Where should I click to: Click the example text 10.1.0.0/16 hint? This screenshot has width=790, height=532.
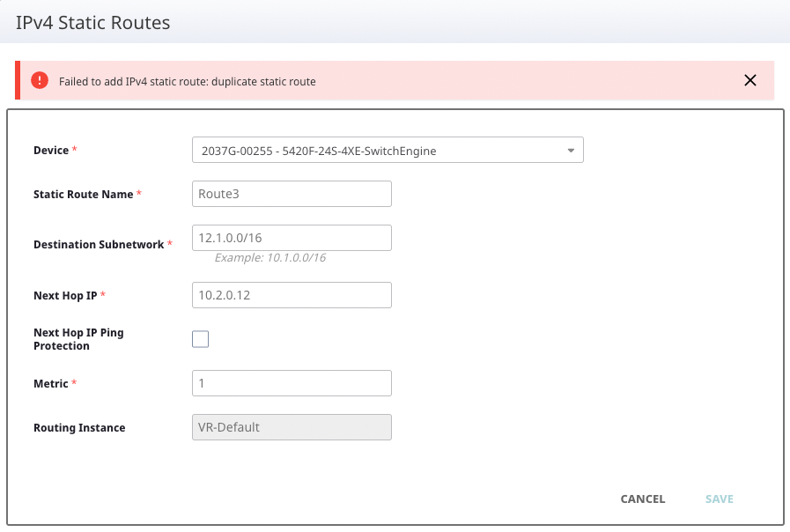pos(269,258)
